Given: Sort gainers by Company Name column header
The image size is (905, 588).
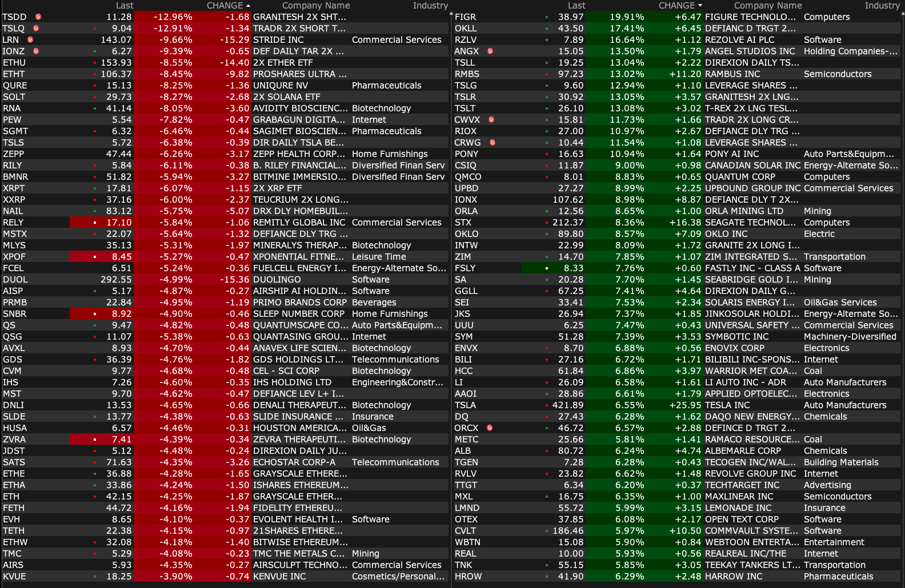Looking at the screenshot, I should [767, 6].
